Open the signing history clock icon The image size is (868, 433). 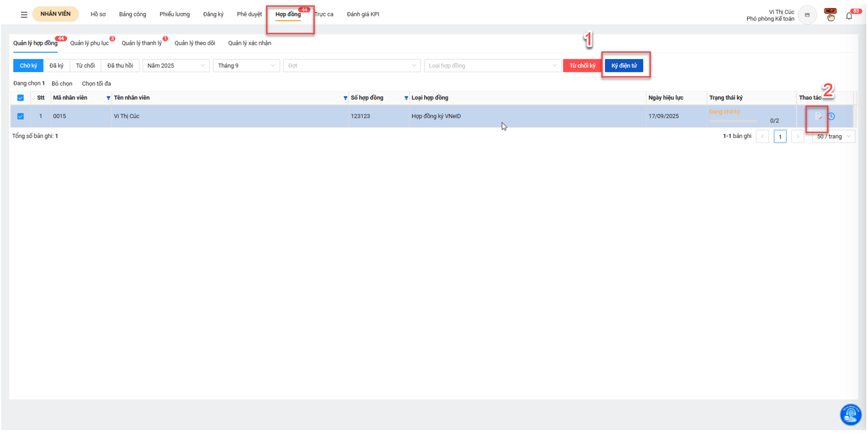click(x=831, y=116)
